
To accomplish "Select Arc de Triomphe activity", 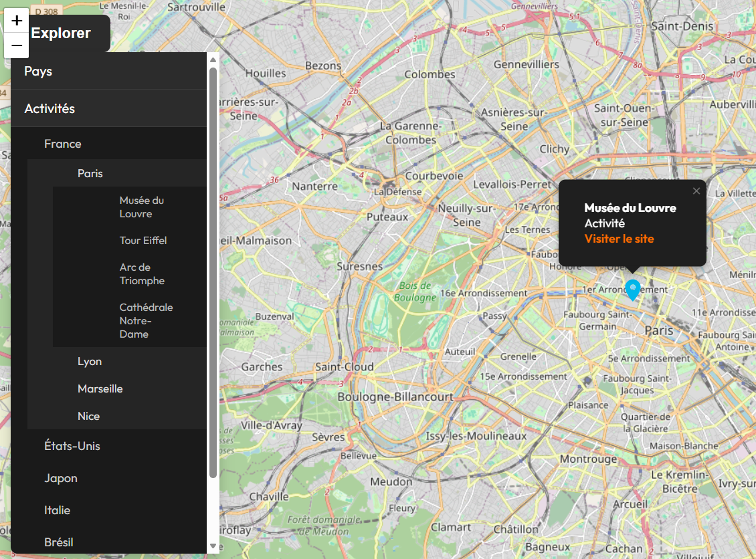I will [x=142, y=274].
